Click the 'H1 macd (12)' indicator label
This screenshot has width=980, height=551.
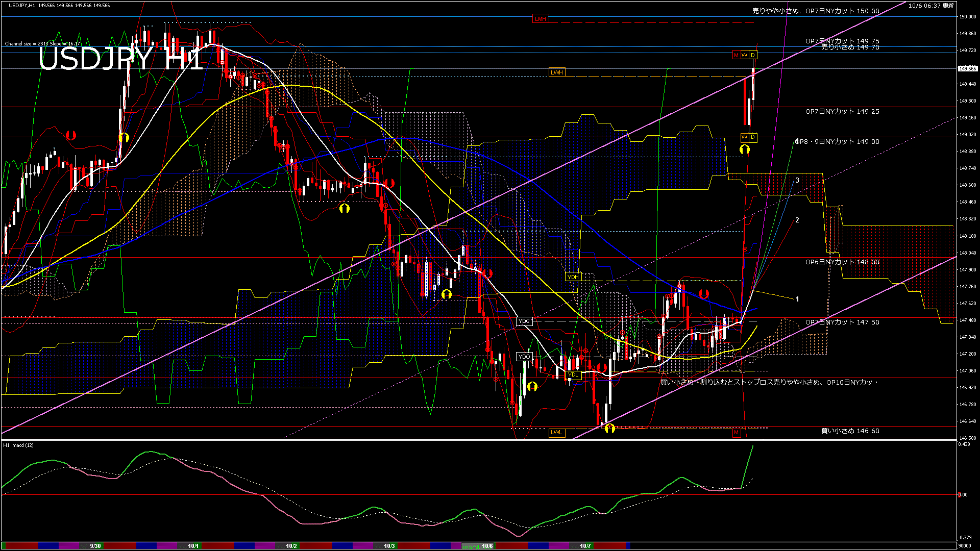pos(19,445)
